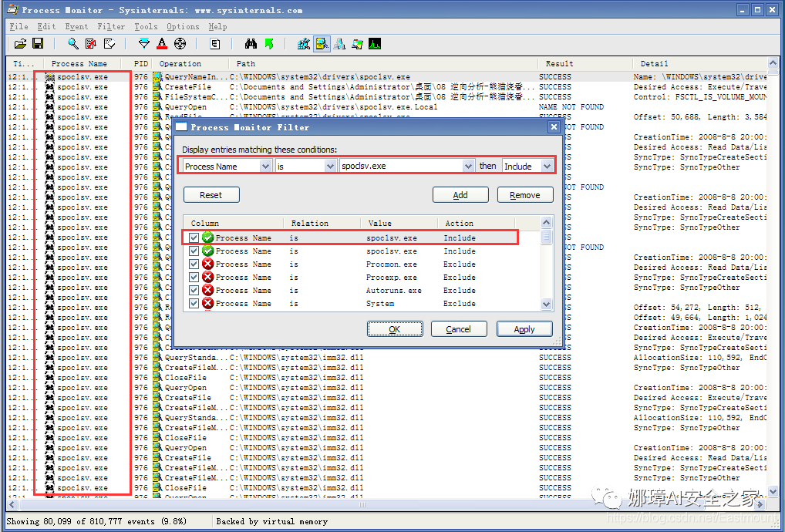Viewport: 785px width, 532px height.
Task: Click the Cancel button
Action: pyautogui.click(x=459, y=329)
